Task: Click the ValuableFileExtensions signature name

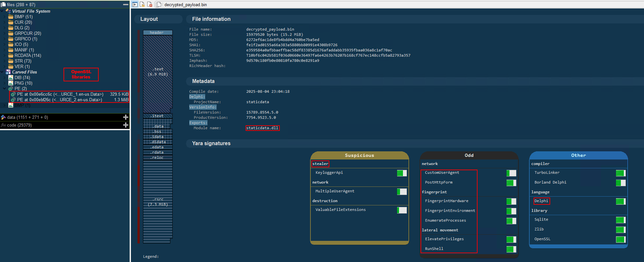Action: click(x=340, y=210)
